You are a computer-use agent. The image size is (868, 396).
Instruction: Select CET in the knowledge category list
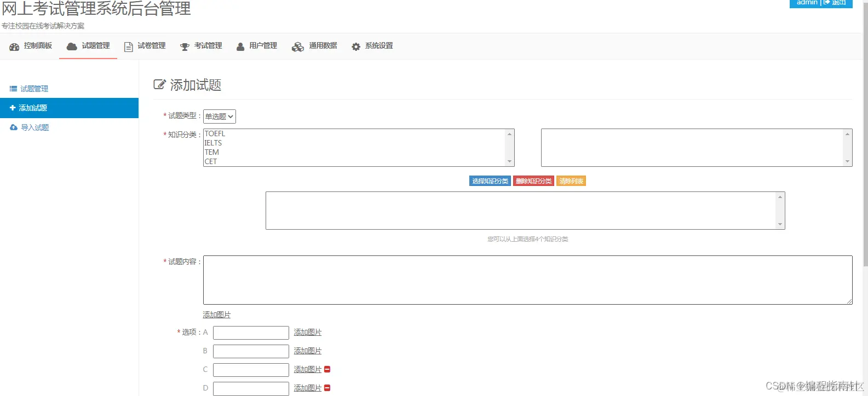tap(211, 161)
